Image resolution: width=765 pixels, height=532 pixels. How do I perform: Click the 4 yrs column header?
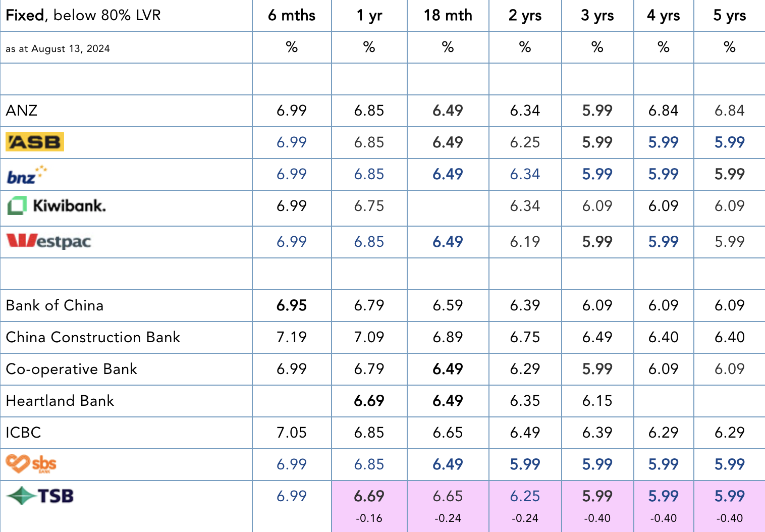664,16
